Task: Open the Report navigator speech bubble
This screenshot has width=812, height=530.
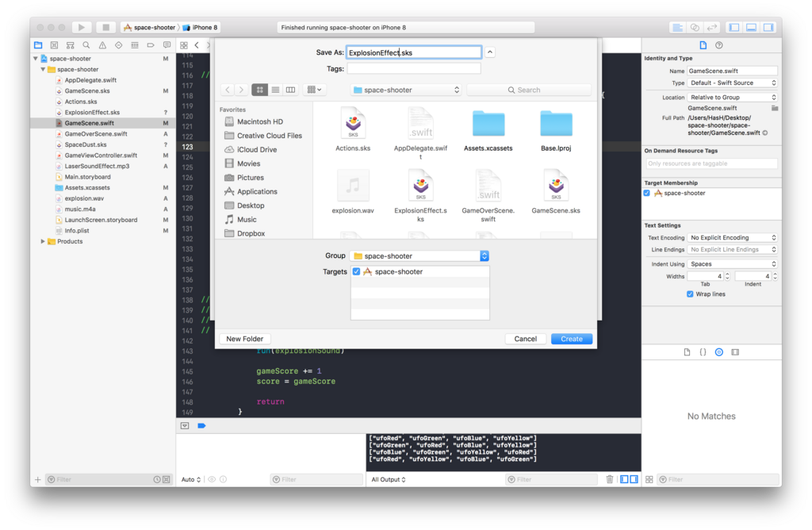Action: tap(167, 45)
